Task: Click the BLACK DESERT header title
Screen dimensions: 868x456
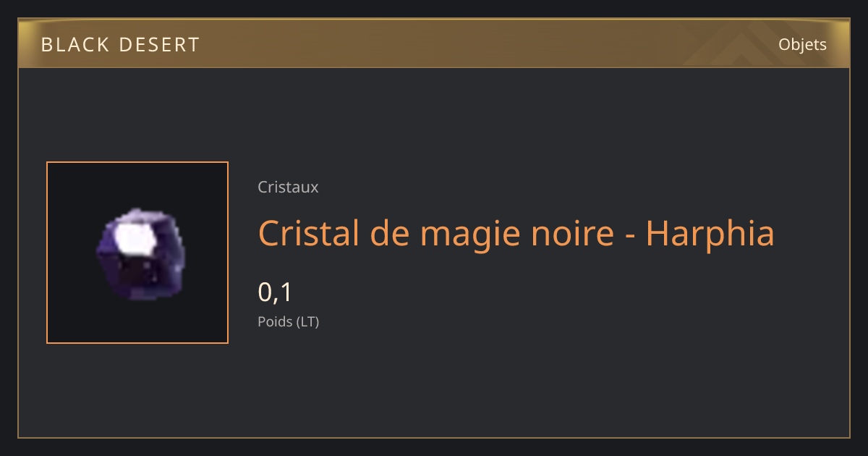Action: click(x=120, y=45)
